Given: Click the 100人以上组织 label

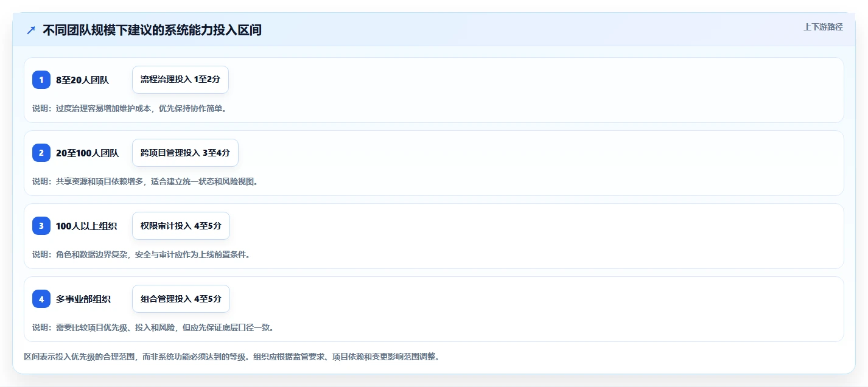Looking at the screenshot, I should pos(86,226).
